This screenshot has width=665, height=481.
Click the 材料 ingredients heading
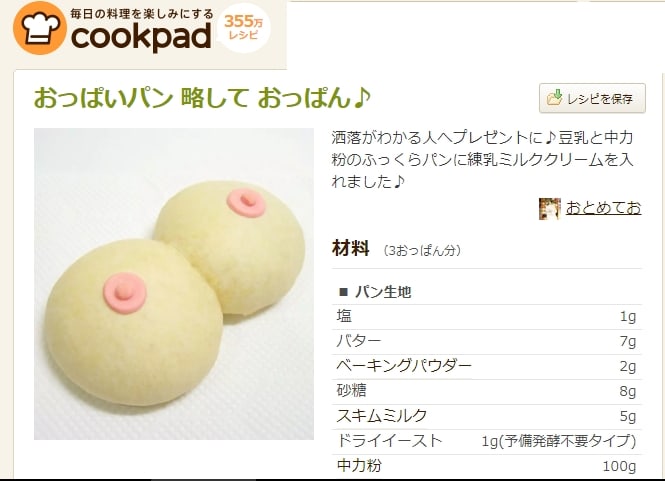[350, 248]
